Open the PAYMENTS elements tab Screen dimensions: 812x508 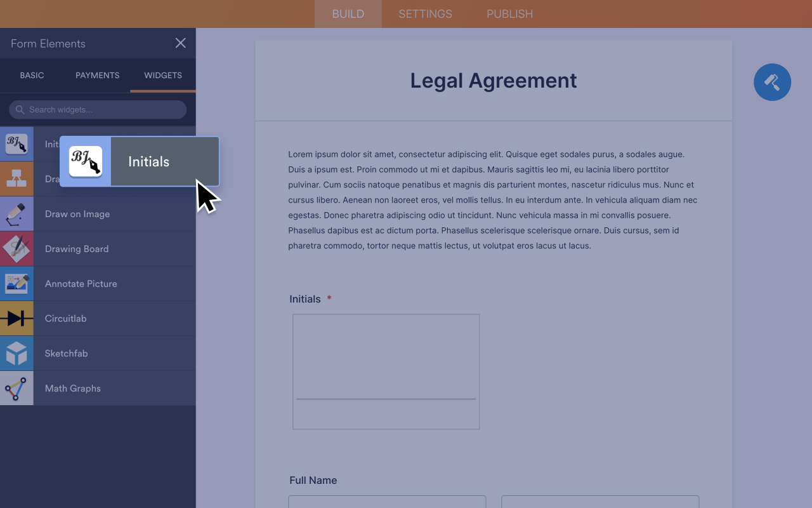click(x=97, y=76)
